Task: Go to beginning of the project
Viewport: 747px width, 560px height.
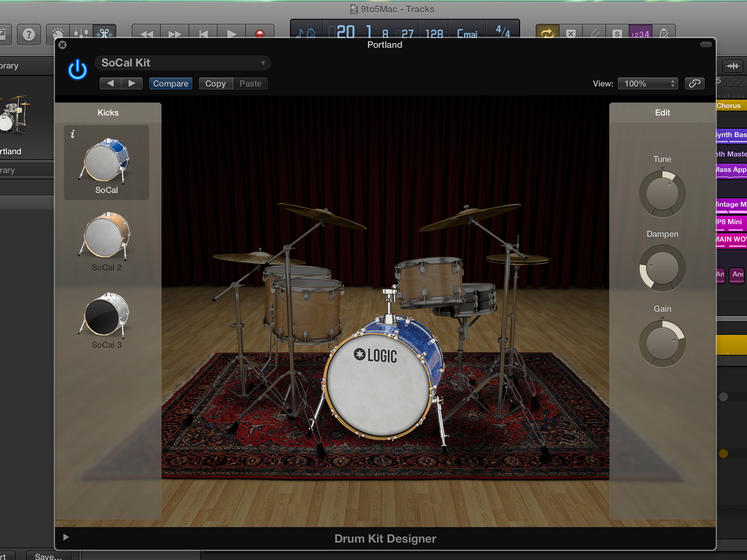Action: pos(204,34)
